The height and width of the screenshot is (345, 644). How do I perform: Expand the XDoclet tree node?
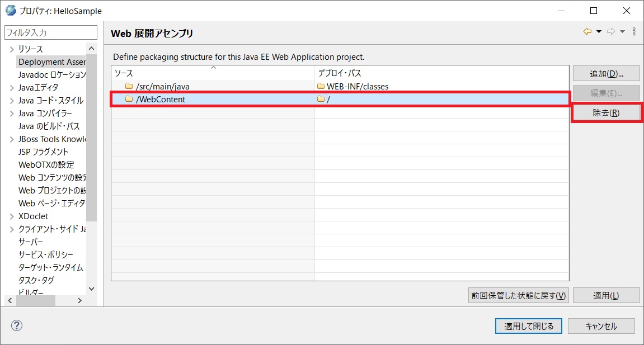[11, 216]
